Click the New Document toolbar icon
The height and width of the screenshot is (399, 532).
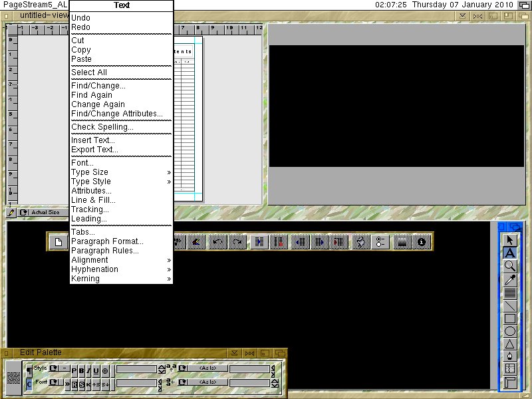coord(59,242)
